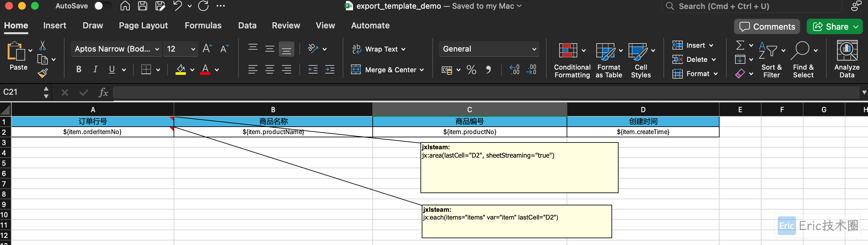Expand the formula bar chevron

pos(864,92)
